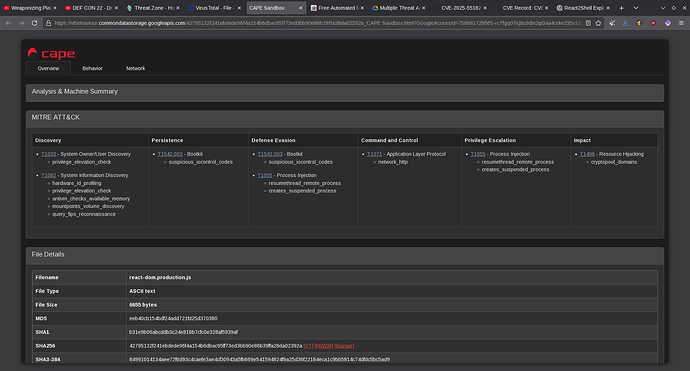Switch to the Behavior tab
Screen dimensions: 690x371
(92, 68)
